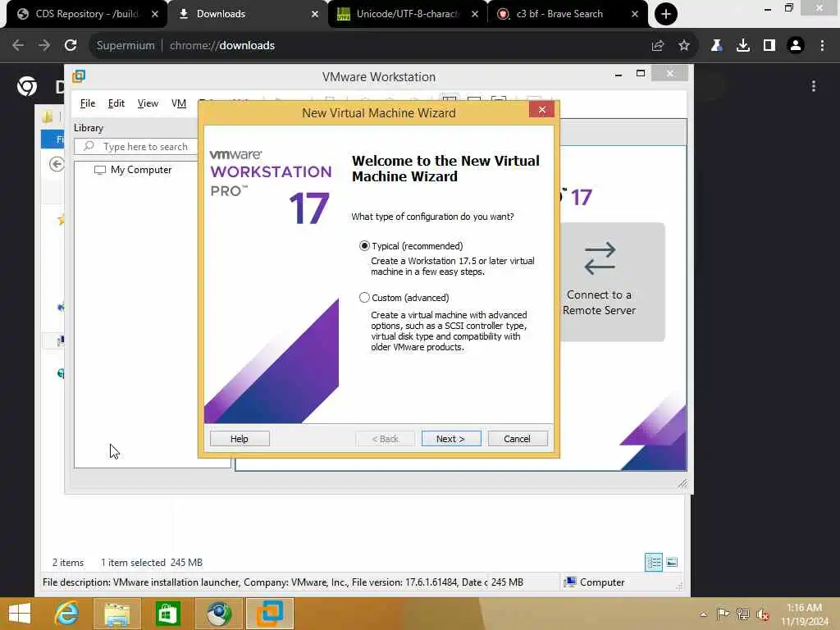Image resolution: width=840 pixels, height=630 pixels.
Task: Open the browser three-dot main menu
Action: tap(822, 46)
